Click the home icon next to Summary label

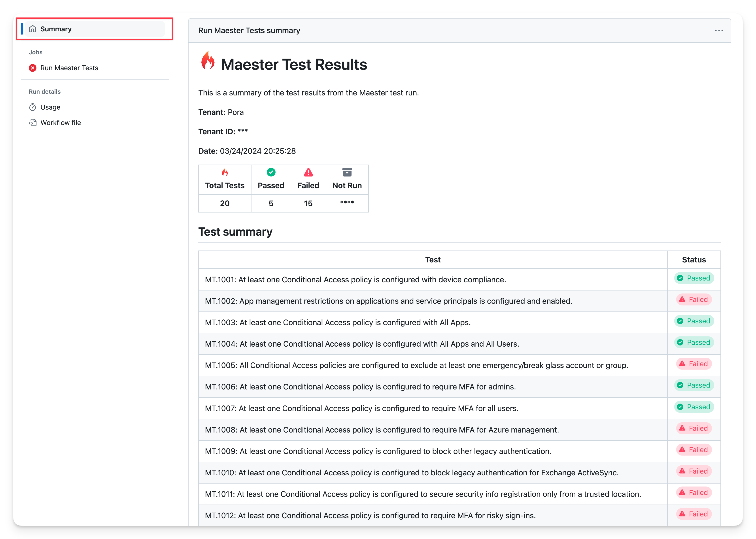click(32, 28)
